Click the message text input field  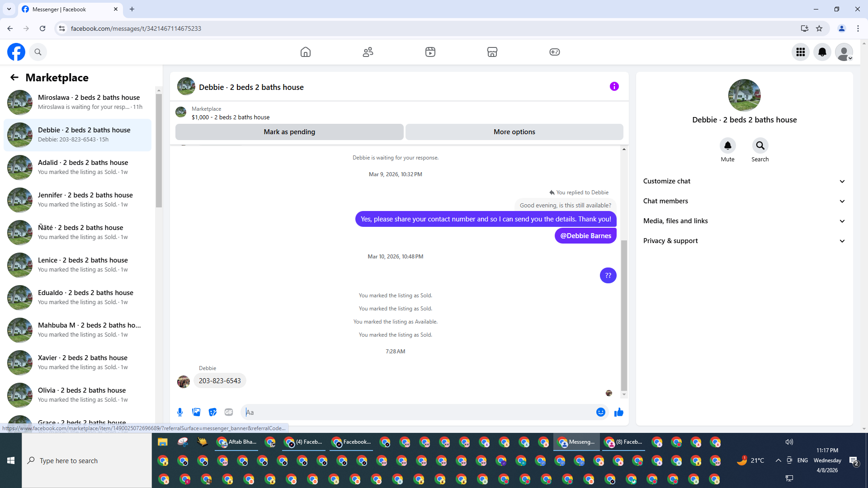pyautogui.click(x=416, y=412)
